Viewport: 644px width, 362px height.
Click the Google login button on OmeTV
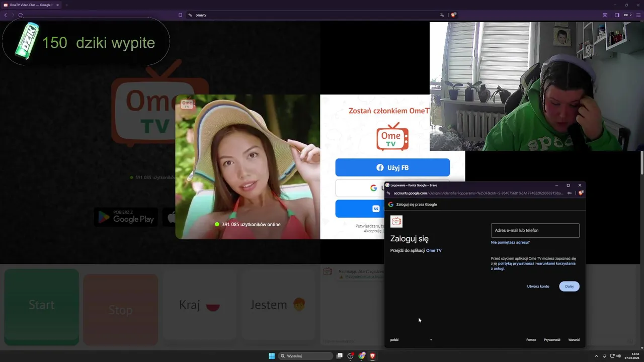point(360,188)
